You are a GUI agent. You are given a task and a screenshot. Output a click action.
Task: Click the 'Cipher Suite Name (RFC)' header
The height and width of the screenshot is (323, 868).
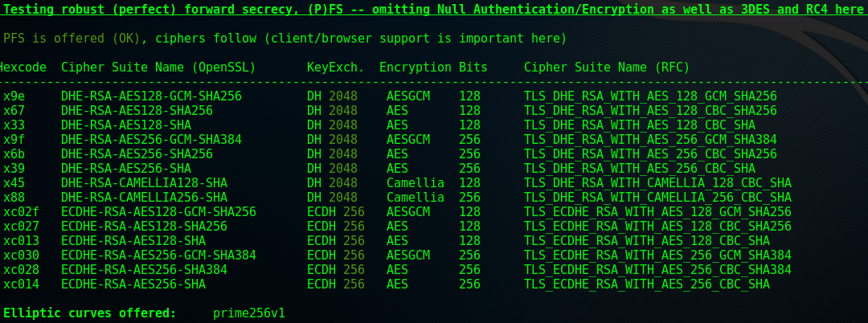607,67
